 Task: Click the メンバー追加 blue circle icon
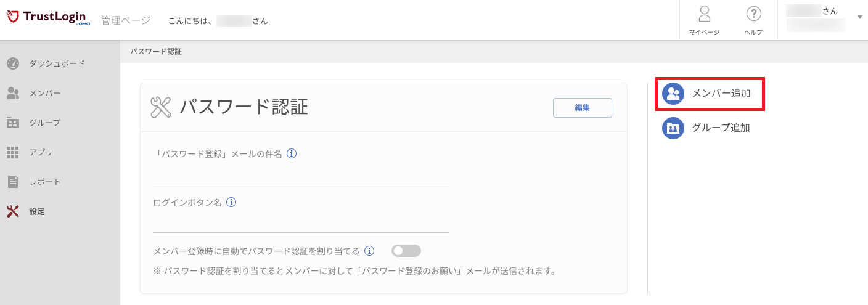pos(673,94)
